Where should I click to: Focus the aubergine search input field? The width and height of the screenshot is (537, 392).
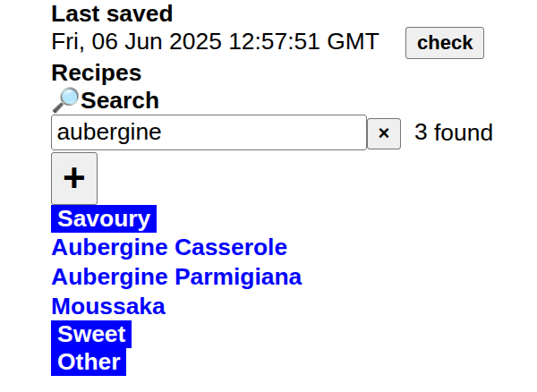209,132
